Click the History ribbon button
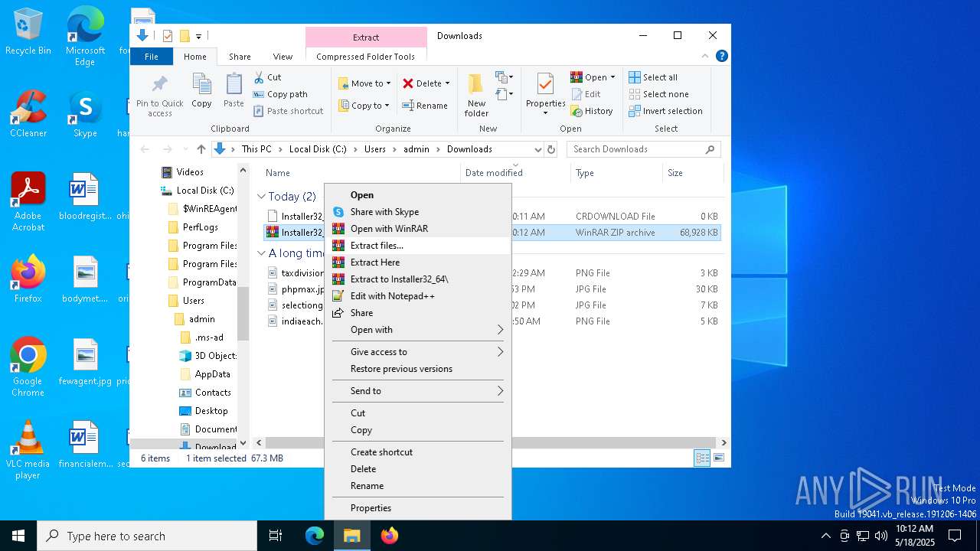Image resolution: width=980 pixels, height=551 pixels. coord(592,111)
